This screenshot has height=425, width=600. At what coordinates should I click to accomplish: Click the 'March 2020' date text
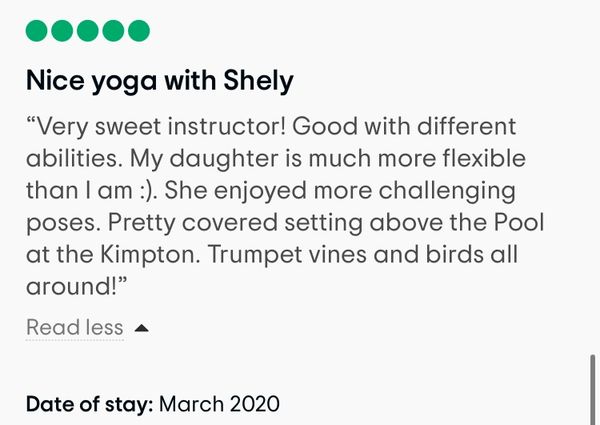click(219, 404)
